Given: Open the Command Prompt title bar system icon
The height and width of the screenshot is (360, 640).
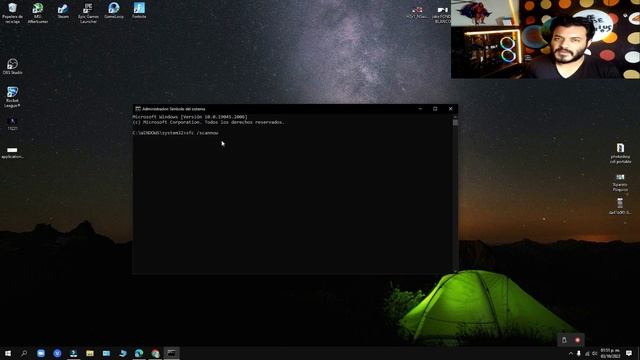Looking at the screenshot, I should coord(138,109).
